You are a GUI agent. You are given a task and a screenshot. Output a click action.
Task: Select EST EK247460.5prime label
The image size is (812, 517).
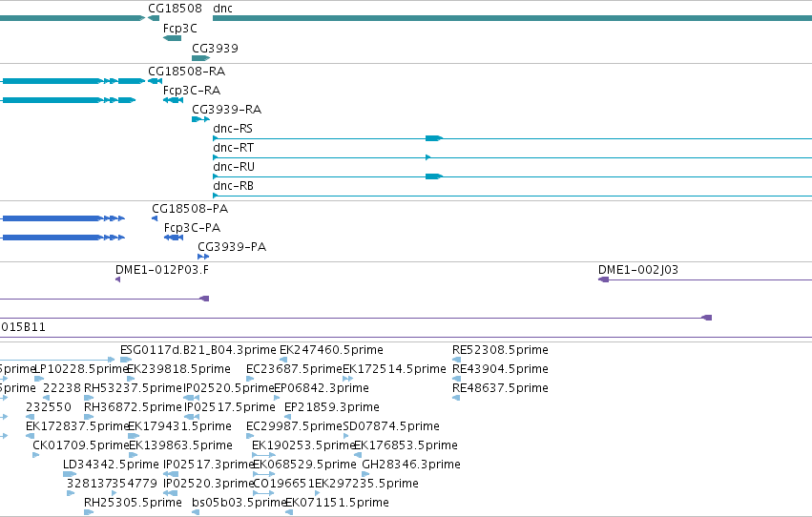[331, 350]
